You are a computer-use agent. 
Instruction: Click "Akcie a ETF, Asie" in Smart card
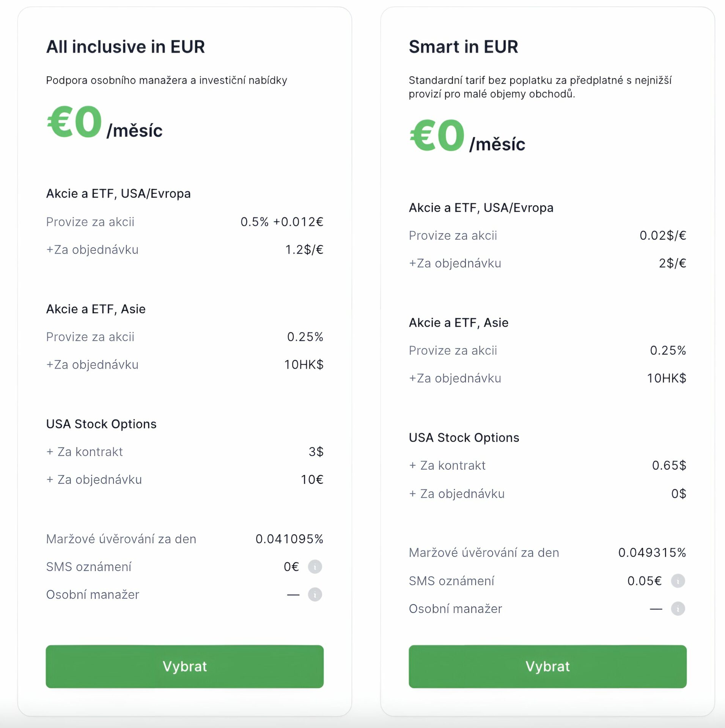click(458, 323)
